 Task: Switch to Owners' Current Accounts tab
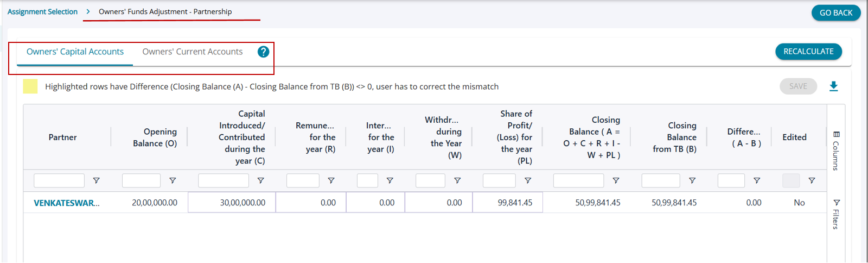(x=193, y=52)
